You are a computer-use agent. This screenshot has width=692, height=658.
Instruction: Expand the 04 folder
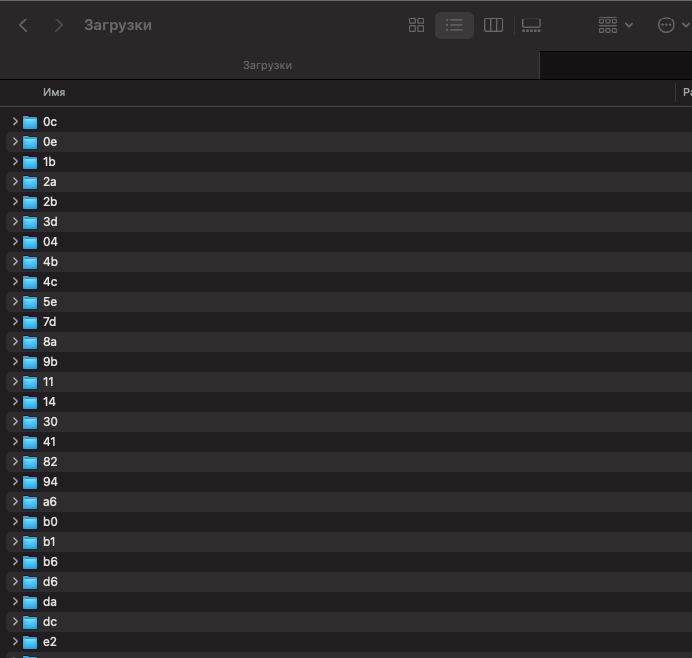pyautogui.click(x=15, y=241)
